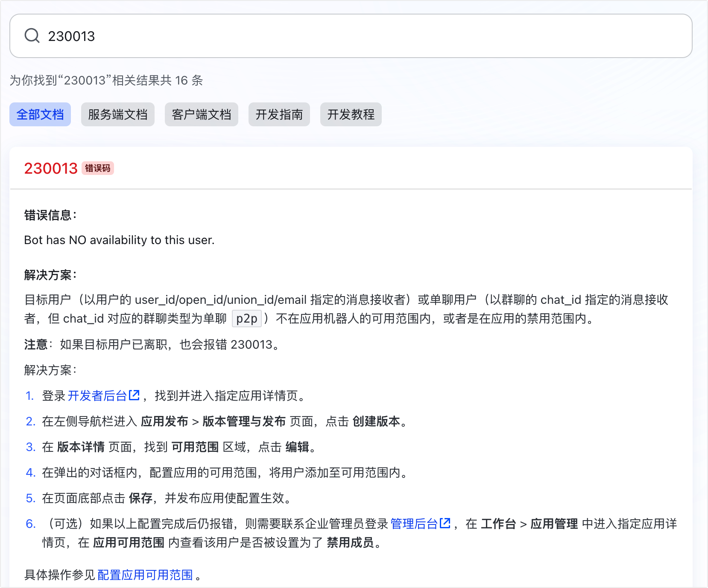
Task: Click external-link icon beside 开发者后台
Action: [135, 395]
